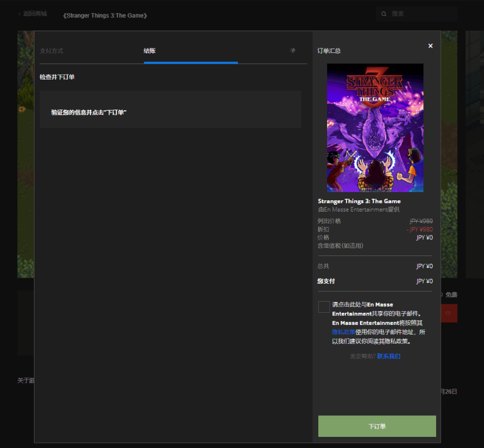Click the back chevron beside 返回商城
Screen dimensions: 484x448
(19, 13)
